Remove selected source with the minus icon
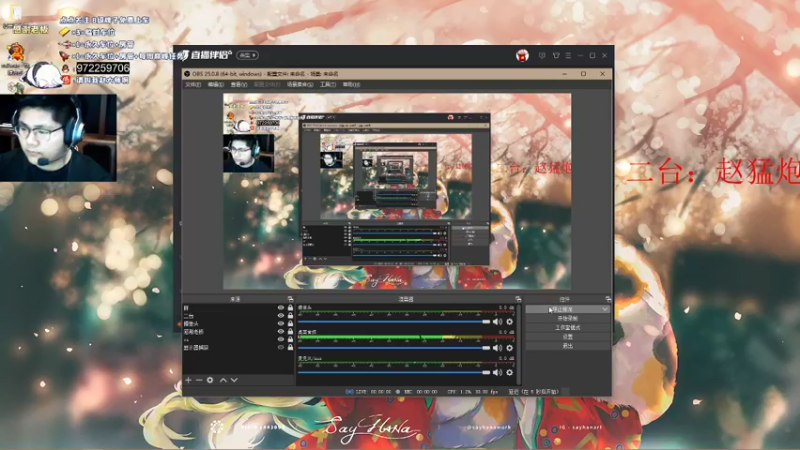The image size is (800, 450). pos(199,380)
